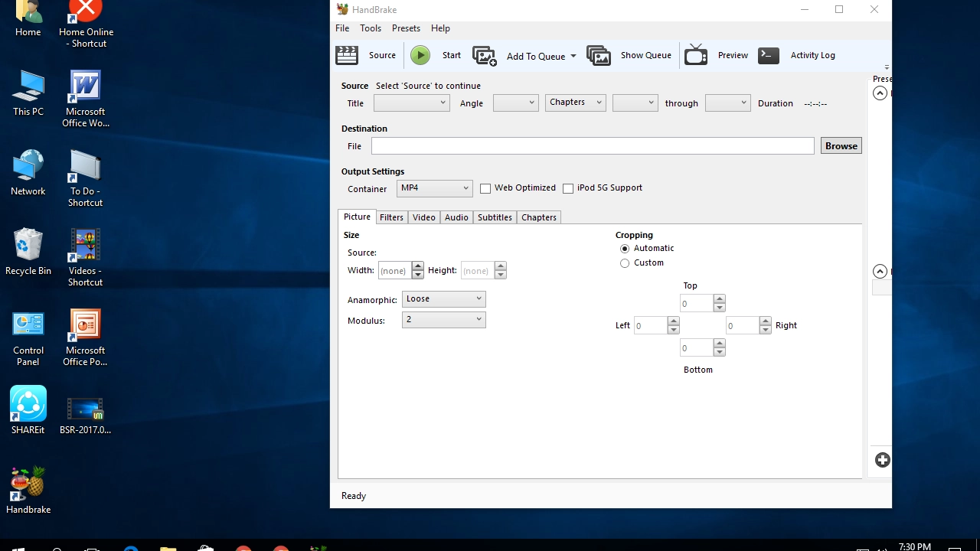This screenshot has width=980, height=551.
Task: Select the SHAREit desktop icon
Action: (28, 409)
